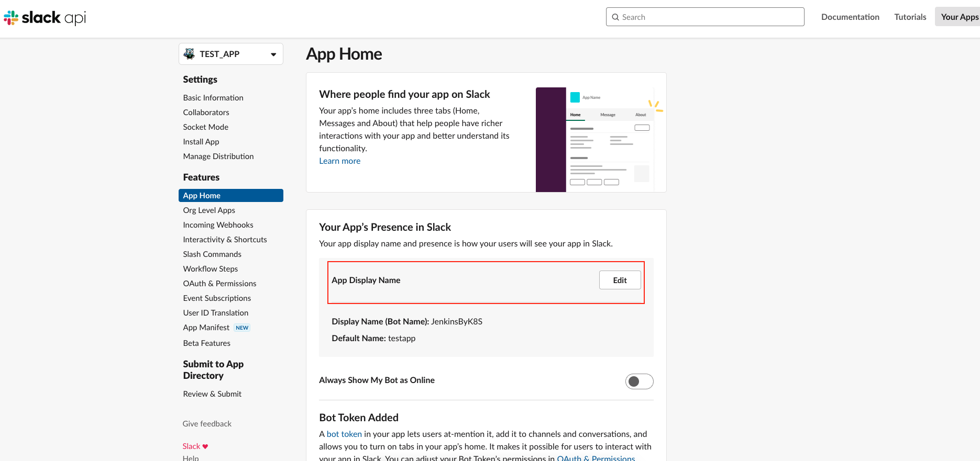The height and width of the screenshot is (461, 980).
Task: Click the Display Name (Bot Name) JenkinsByK8S text
Action: (407, 322)
